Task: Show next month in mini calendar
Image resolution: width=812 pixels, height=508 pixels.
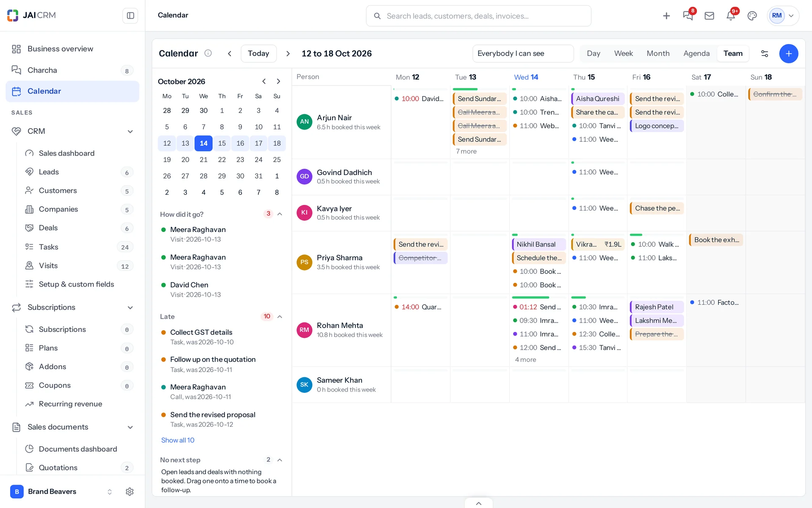Action: click(278, 81)
